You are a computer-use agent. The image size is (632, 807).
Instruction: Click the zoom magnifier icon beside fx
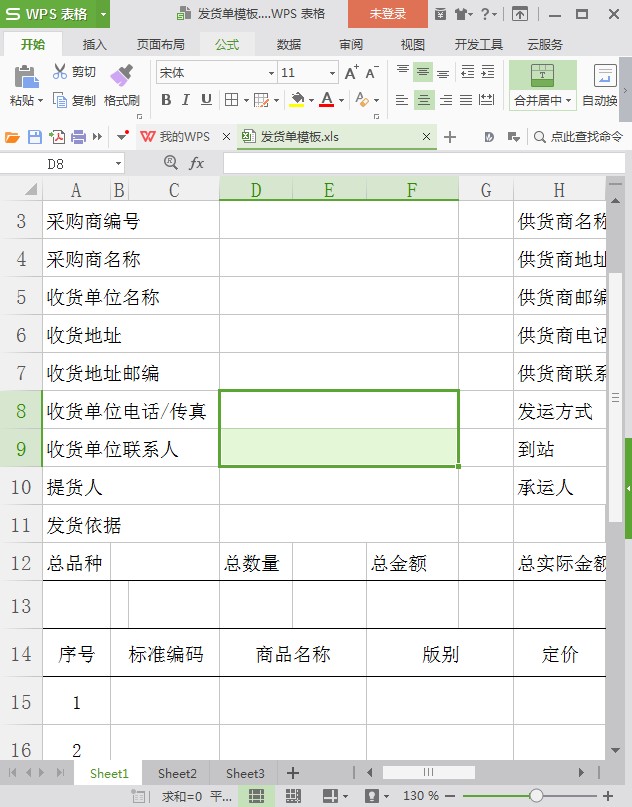pos(170,163)
